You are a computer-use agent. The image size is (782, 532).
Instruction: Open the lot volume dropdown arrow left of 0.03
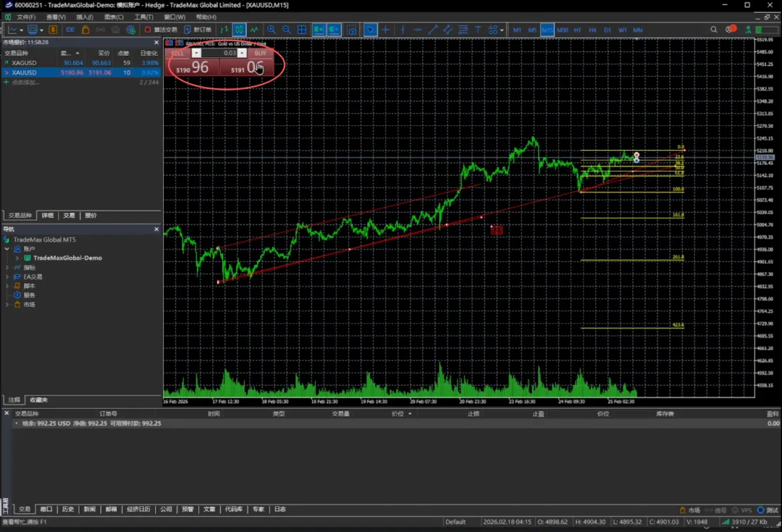(x=196, y=53)
